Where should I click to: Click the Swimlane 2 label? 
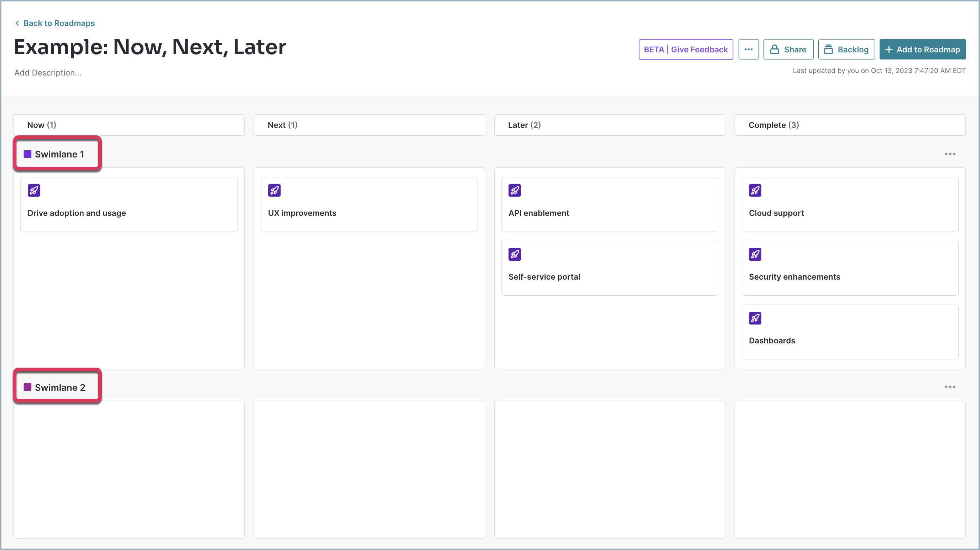click(60, 388)
